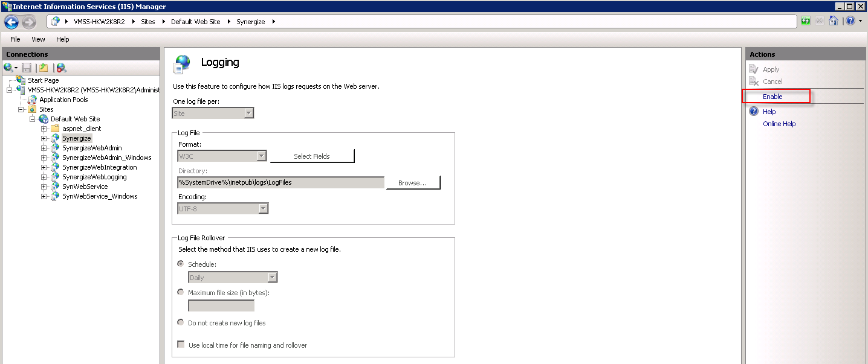
Task: Go to Home via house icon
Action: [x=834, y=21]
